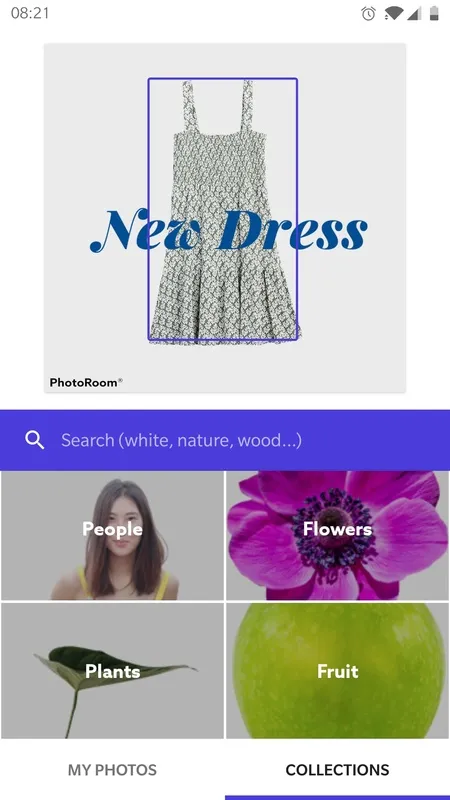The height and width of the screenshot is (800, 450).
Task: Tap the clock time in status bar
Action: 30,13
